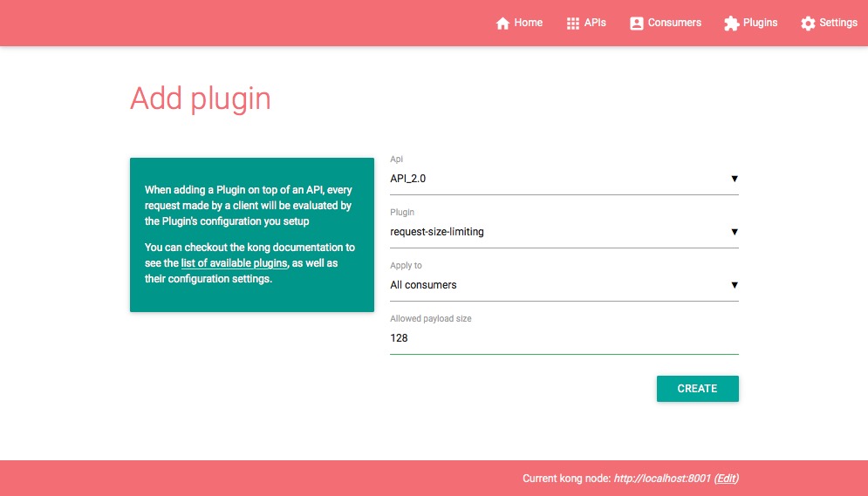
Task: Click the Consumers person badge icon
Action: 637,24
